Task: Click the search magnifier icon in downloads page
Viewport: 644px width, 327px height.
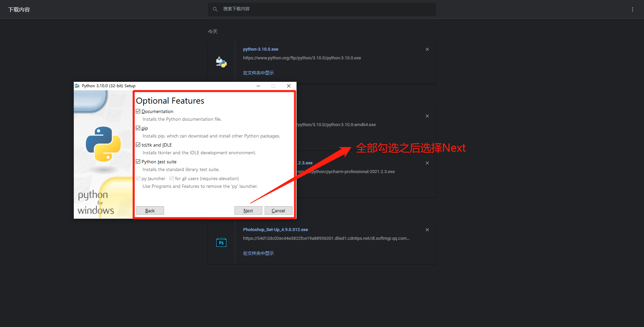Action: (x=215, y=9)
